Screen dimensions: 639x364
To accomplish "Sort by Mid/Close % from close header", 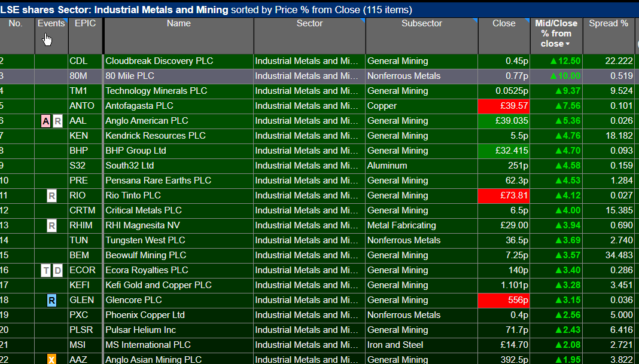I will coord(556,33).
